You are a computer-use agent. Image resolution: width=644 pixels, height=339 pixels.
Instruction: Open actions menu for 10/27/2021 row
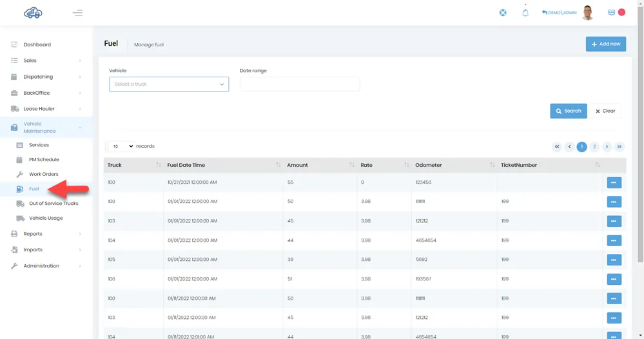[614, 182]
